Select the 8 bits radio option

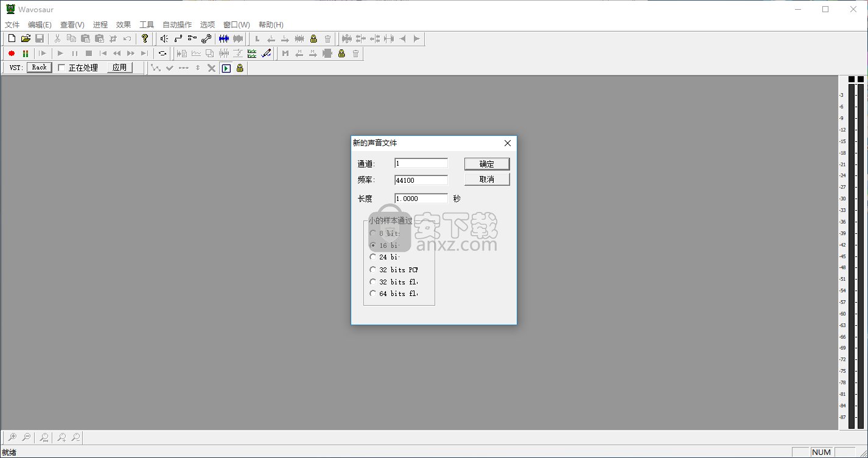click(x=373, y=233)
